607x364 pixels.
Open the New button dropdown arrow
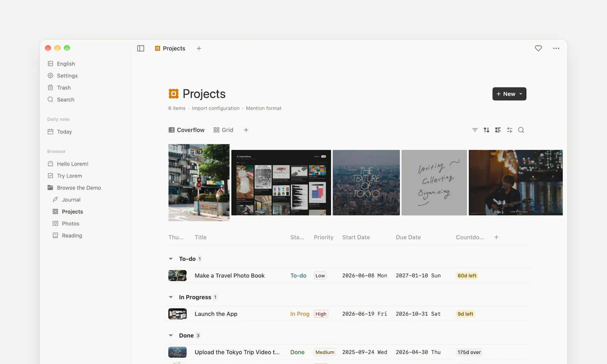tap(521, 94)
